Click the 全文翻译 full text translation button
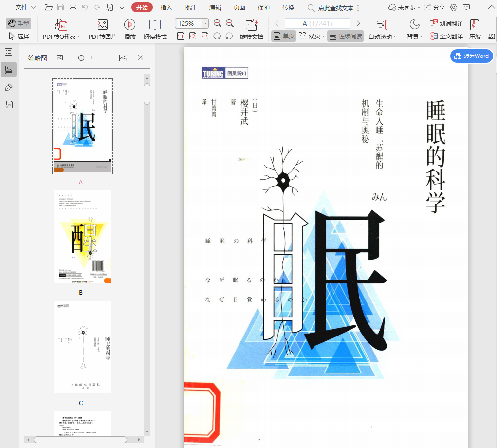The image size is (497, 448). pos(446,36)
